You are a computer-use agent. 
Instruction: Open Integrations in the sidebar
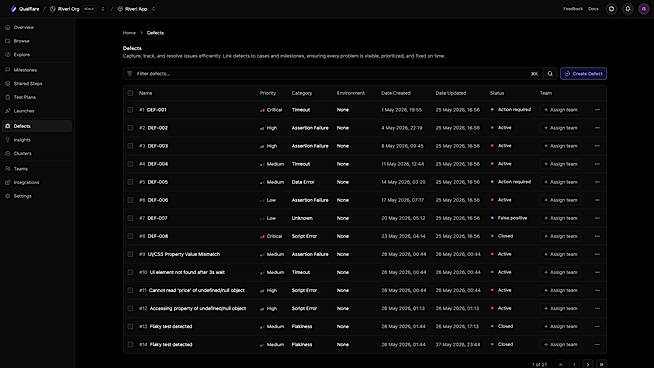tap(37, 182)
